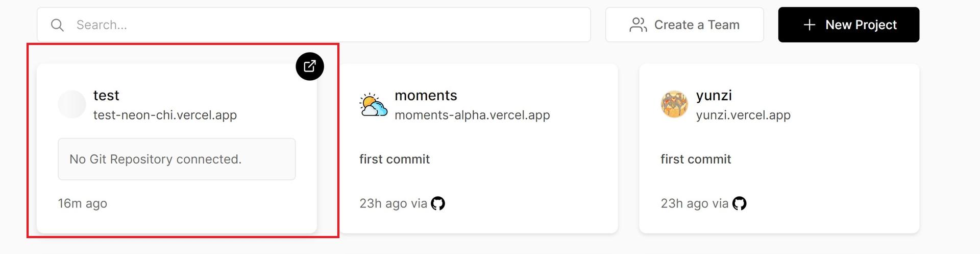Viewport: 980px width, 254px height.
Task: Focus the Search projects field
Action: pyautogui.click(x=314, y=25)
